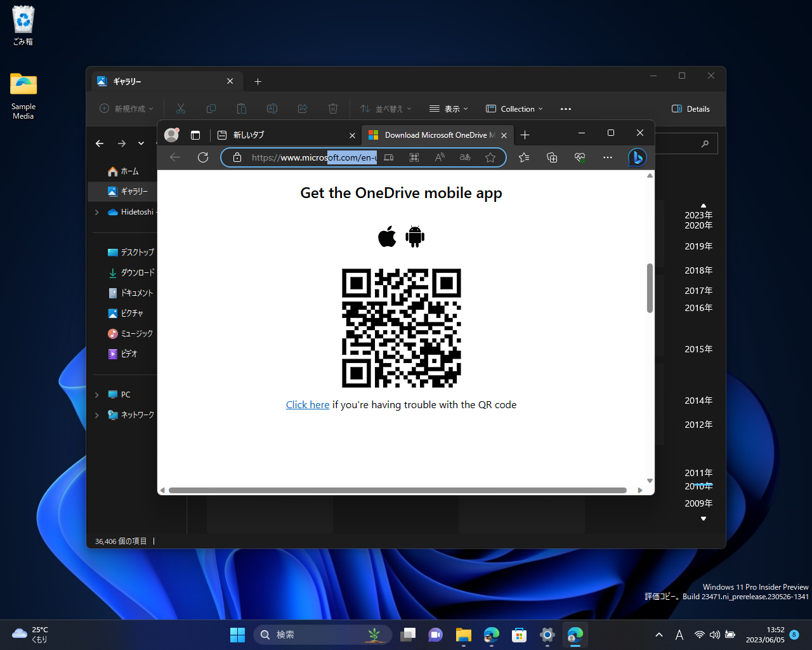Open Edge settings menu with three dots
The image size is (812, 650).
(x=607, y=157)
